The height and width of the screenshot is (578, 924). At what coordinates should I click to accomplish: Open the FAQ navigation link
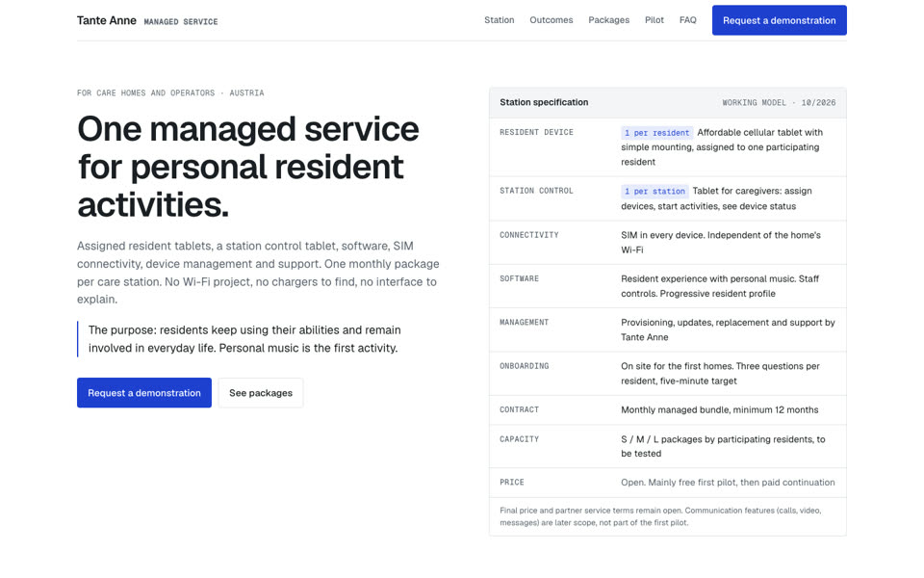pyautogui.click(x=687, y=20)
